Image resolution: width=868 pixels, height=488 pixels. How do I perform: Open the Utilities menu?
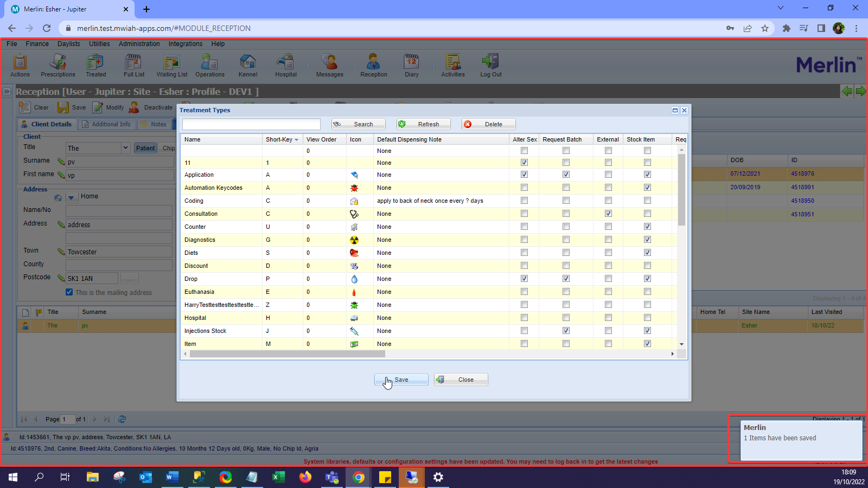99,44
